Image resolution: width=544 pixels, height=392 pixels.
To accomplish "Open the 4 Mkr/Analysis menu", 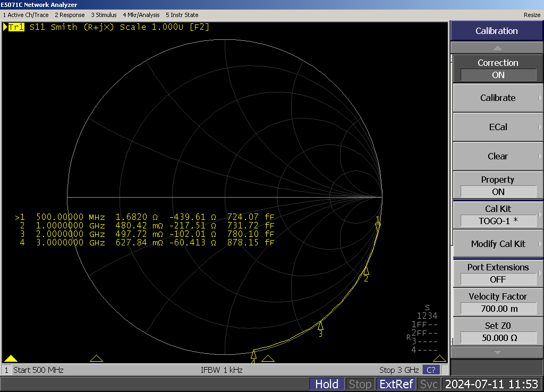I will coord(141,15).
